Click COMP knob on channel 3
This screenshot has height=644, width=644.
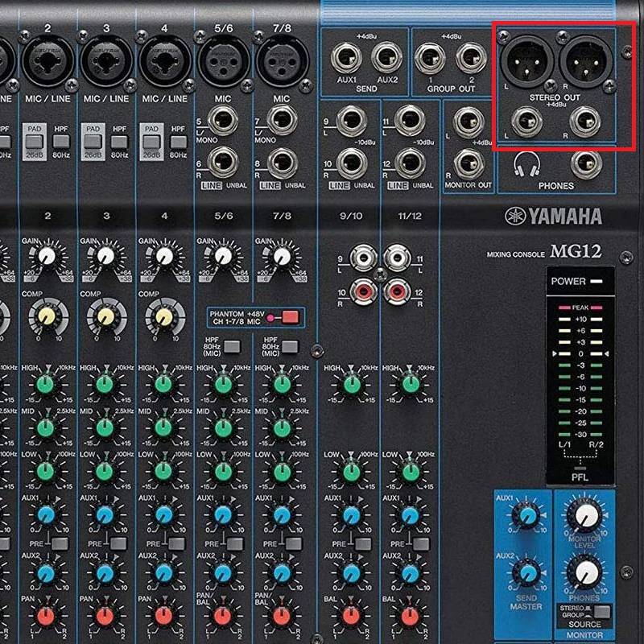106,316
